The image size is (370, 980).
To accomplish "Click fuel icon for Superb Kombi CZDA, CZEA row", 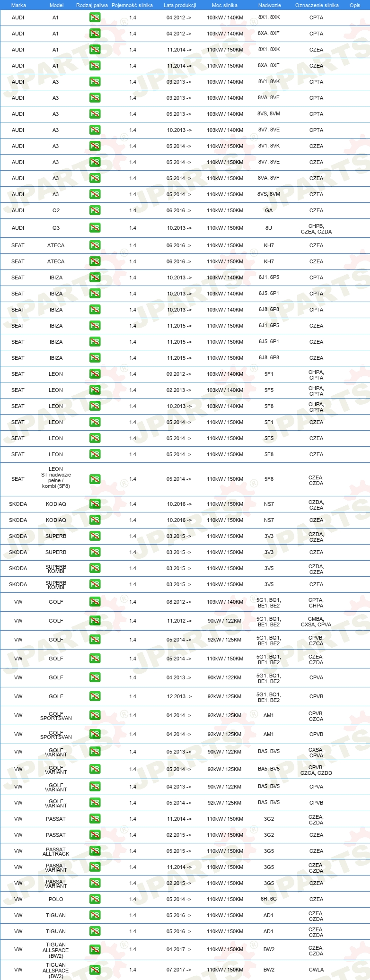I will 95,568.
